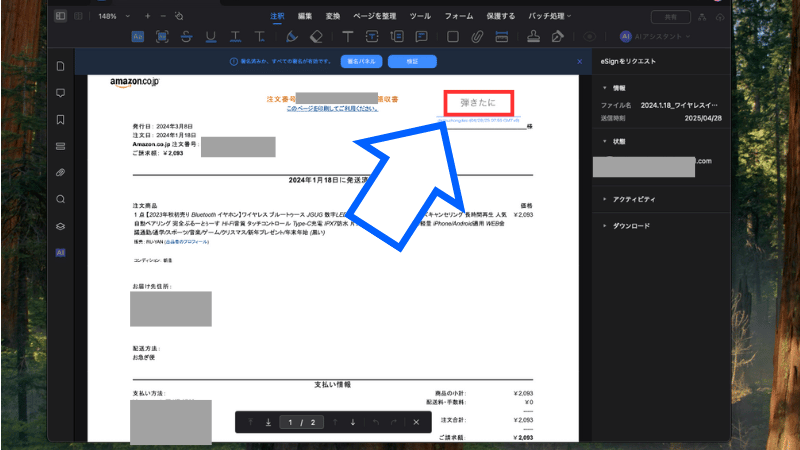
Task: Collapse the 情報 section
Action: [x=605, y=88]
